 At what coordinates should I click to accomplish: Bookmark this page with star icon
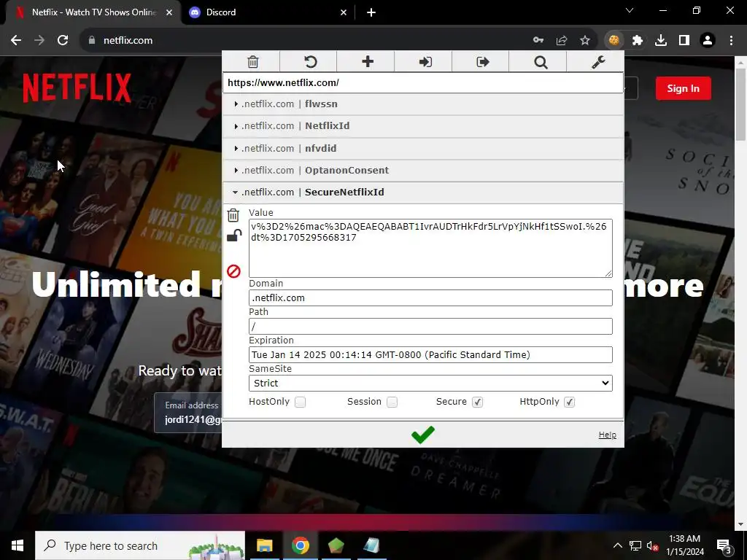pyautogui.click(x=585, y=41)
